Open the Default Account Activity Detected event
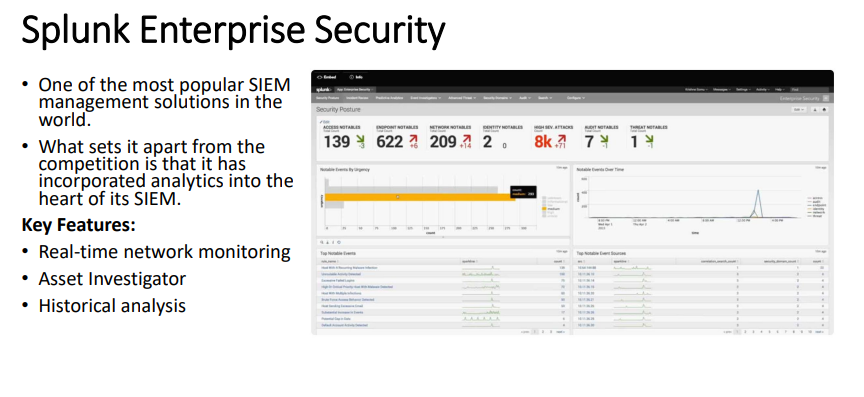This screenshot has width=864, height=397. pos(344,325)
